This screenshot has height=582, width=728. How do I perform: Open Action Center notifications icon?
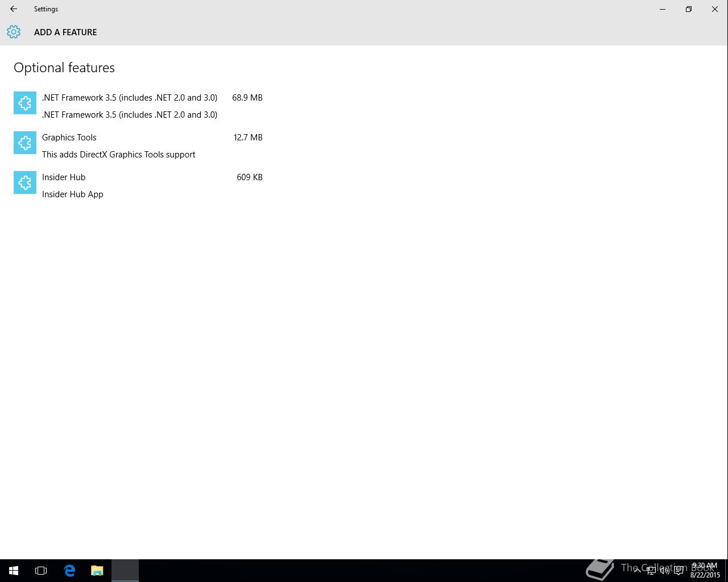coord(679,571)
